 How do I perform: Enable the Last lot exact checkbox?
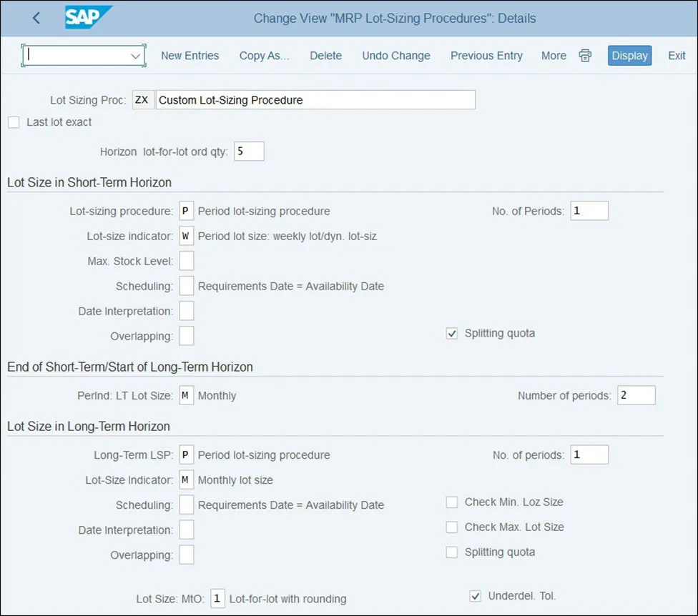click(14, 122)
